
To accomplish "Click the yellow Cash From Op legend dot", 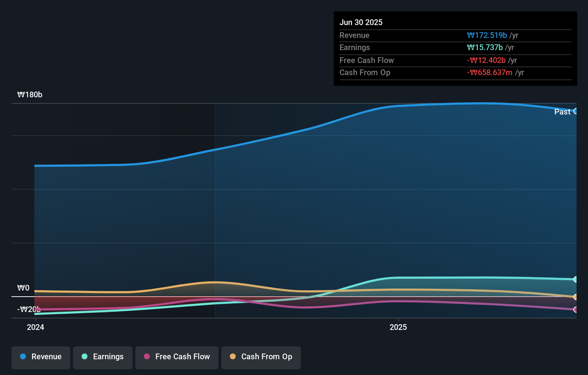I will point(233,357).
